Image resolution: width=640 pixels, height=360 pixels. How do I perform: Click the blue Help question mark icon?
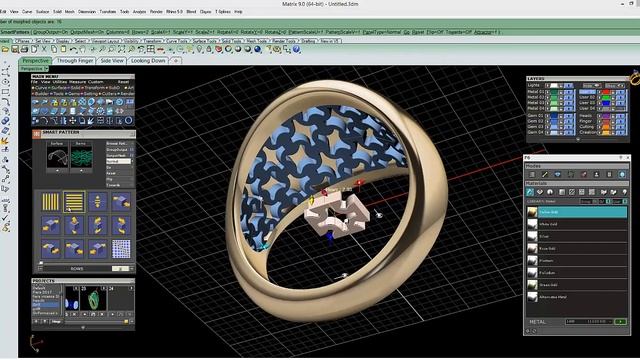click(x=296, y=49)
